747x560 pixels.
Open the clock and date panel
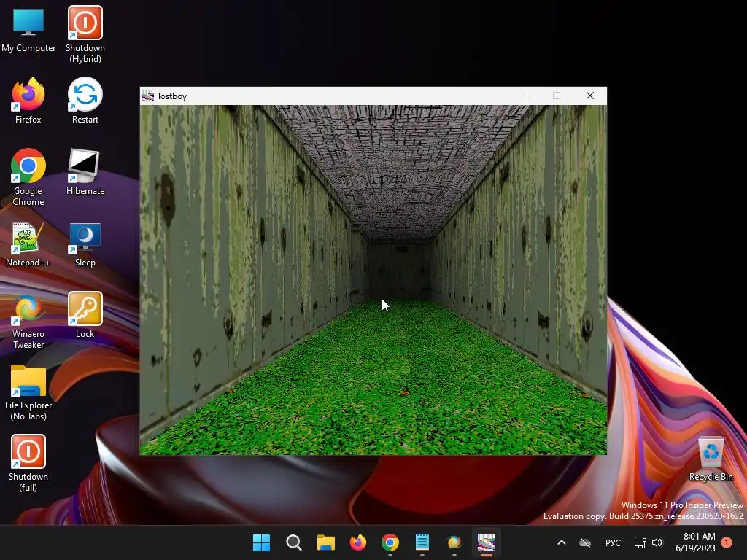[x=695, y=542]
